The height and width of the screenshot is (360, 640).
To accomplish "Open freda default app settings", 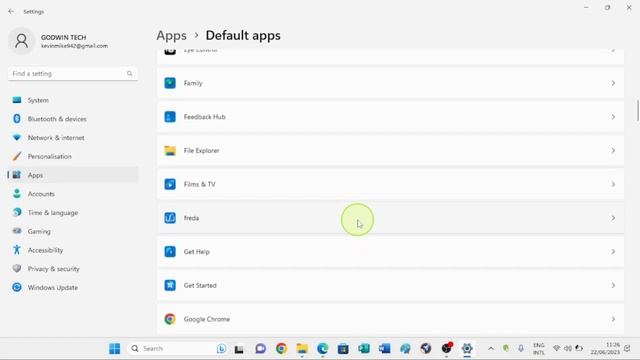I will click(x=390, y=218).
